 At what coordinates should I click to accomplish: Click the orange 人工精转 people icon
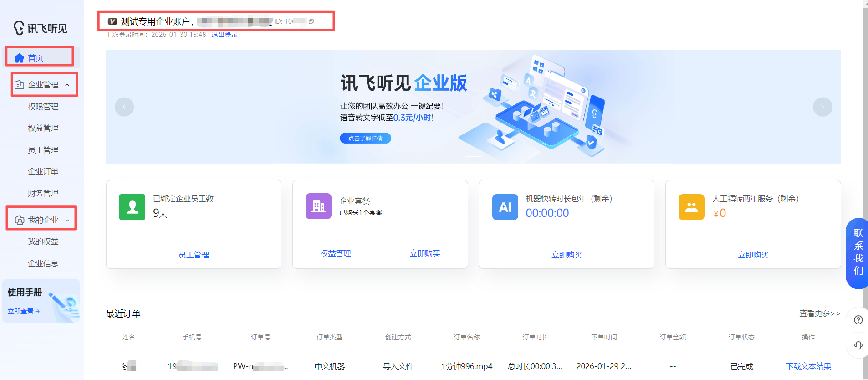click(x=691, y=207)
